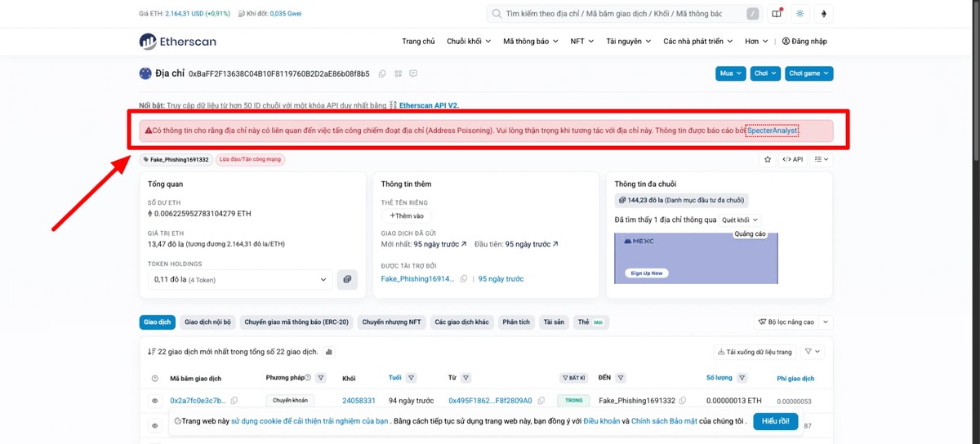
Task: Open the table filter funnel dropdown
Action: [x=813, y=352]
